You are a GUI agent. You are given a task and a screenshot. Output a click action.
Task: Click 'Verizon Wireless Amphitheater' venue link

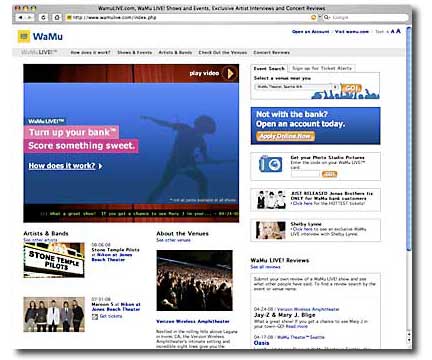[x=193, y=322]
